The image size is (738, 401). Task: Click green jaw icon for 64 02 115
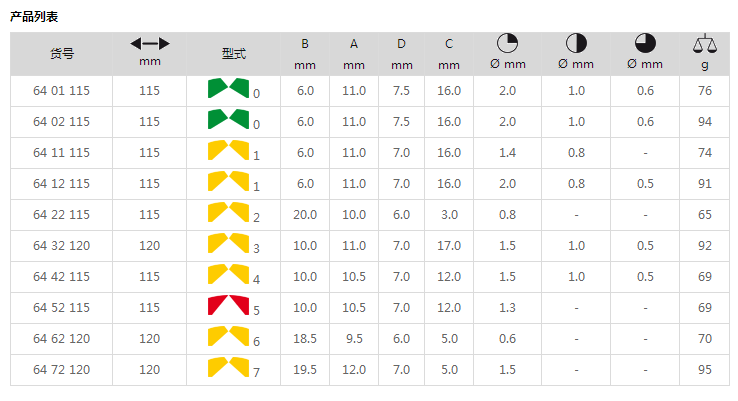[x=228, y=120]
